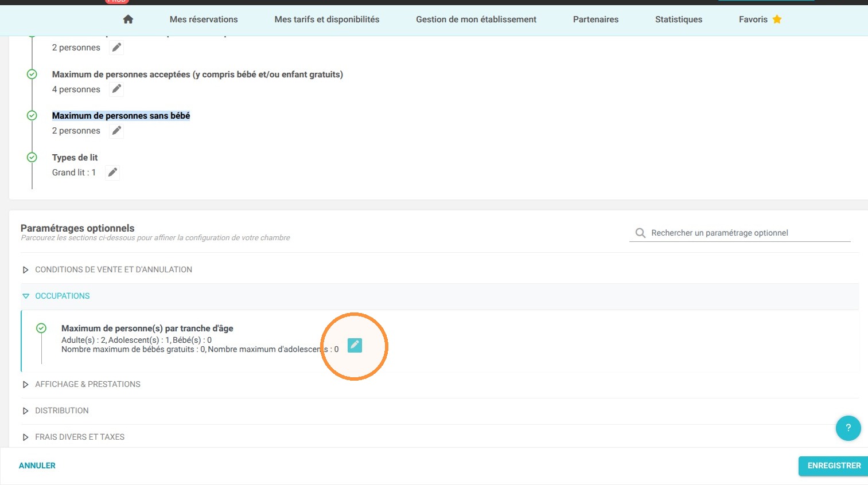The image size is (868, 485).
Task: Click the Enregistrer button
Action: [834, 466]
